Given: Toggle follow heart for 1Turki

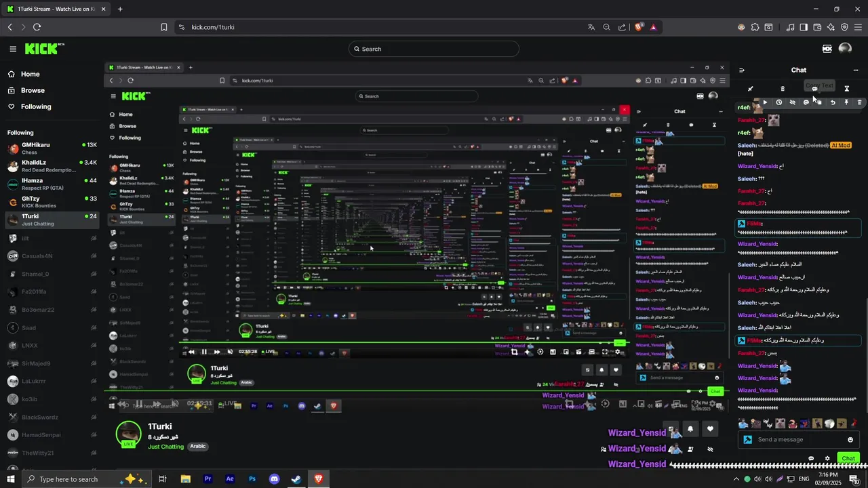Looking at the screenshot, I should pyautogui.click(x=710, y=428).
